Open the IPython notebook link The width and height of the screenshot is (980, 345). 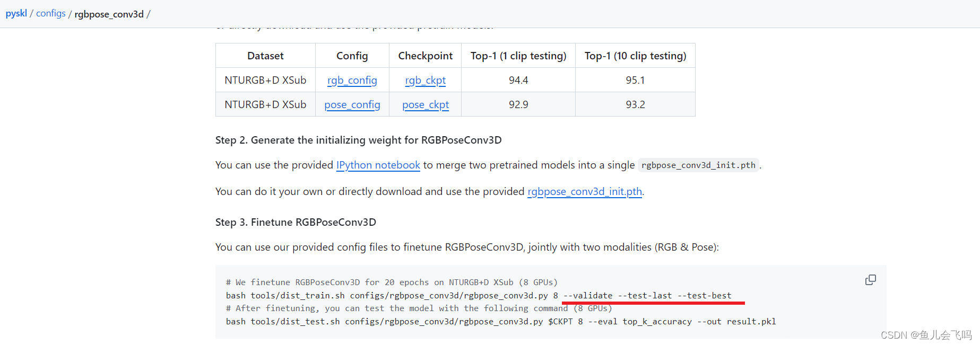pyautogui.click(x=378, y=165)
